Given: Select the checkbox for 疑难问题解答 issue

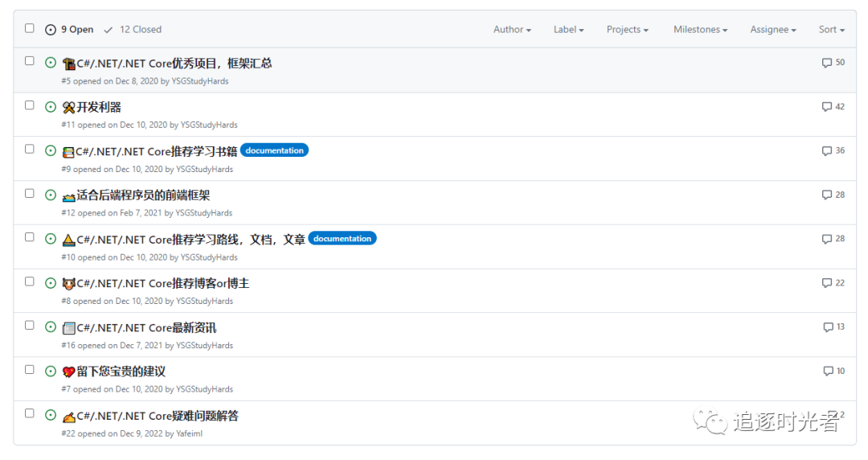Looking at the screenshot, I should click(x=30, y=413).
